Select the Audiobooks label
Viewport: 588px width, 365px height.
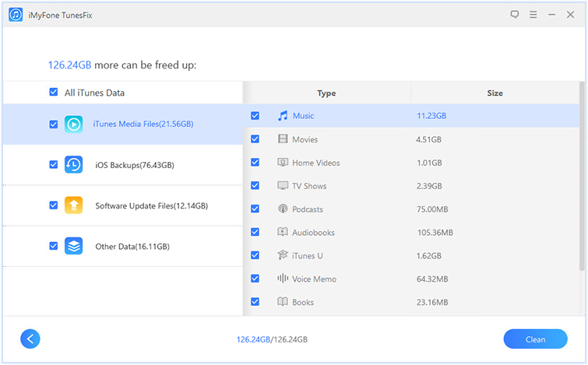[x=314, y=233]
